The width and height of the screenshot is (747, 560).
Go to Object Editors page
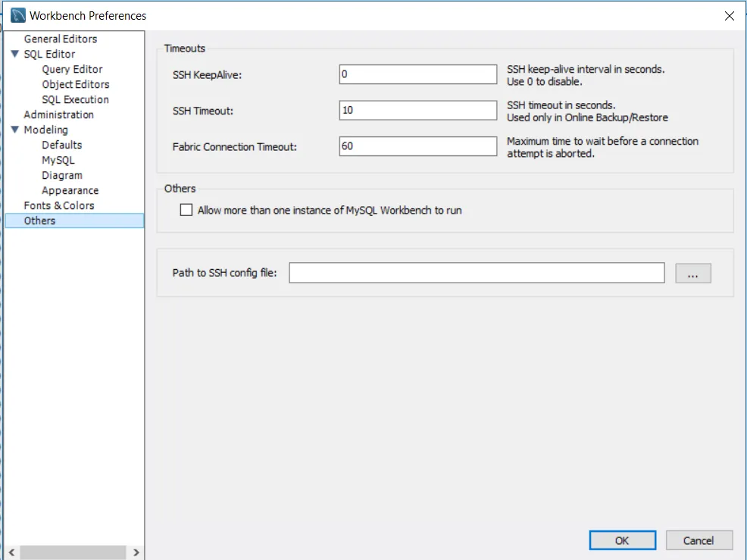coord(76,84)
